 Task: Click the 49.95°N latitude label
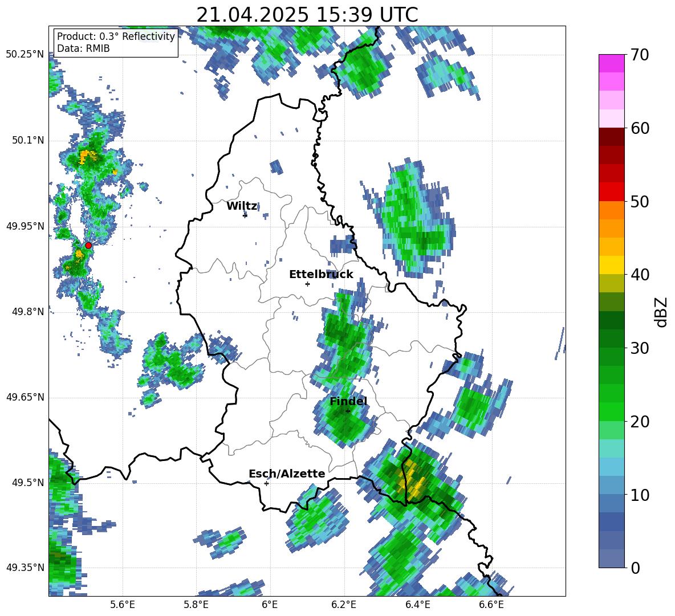click(x=25, y=226)
